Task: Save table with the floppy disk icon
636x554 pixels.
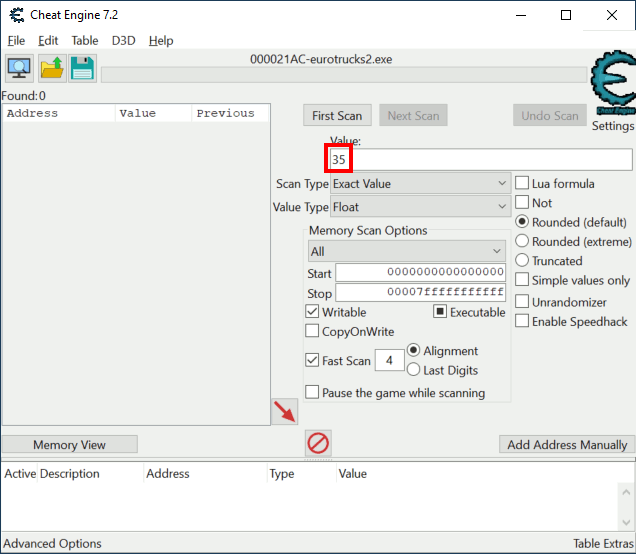Action: tap(82, 69)
